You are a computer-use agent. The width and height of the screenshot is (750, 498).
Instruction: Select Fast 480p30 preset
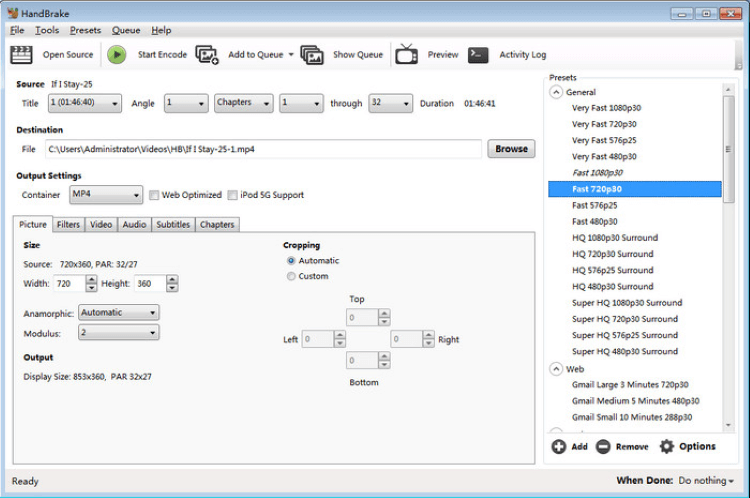(x=595, y=221)
